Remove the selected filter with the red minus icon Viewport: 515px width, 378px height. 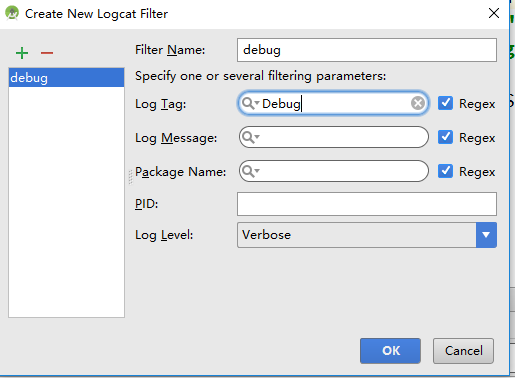click(x=47, y=53)
